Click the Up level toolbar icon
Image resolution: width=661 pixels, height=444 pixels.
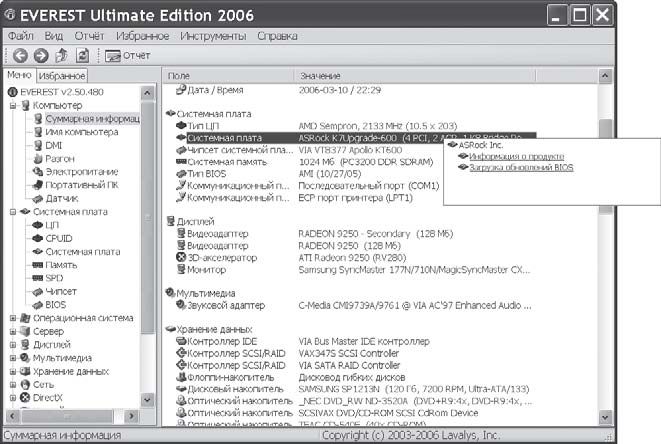pos(62,55)
